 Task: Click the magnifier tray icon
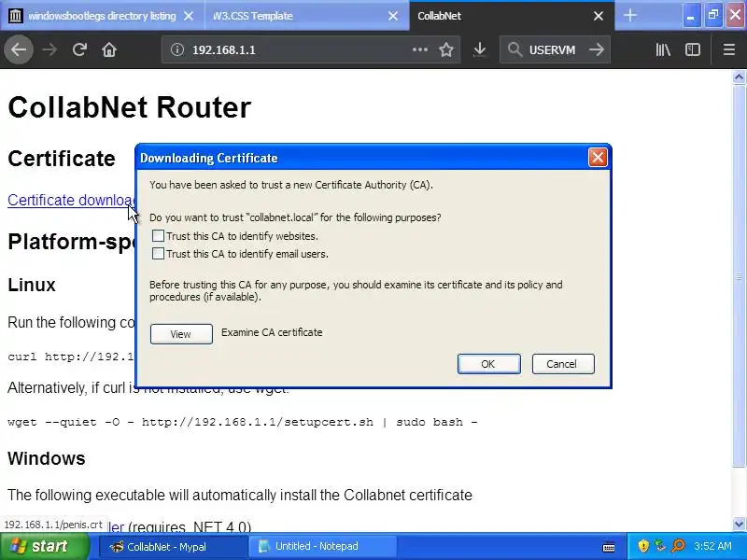point(678,546)
